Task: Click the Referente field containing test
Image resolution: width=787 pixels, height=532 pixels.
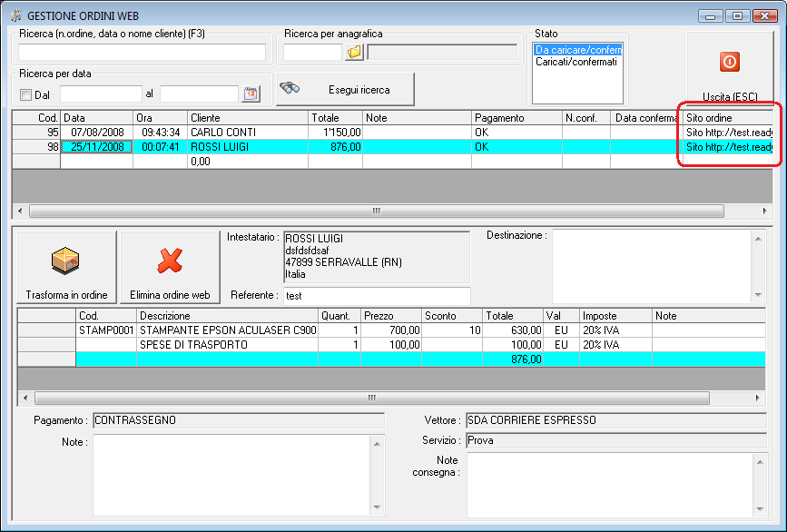Action: point(377,296)
